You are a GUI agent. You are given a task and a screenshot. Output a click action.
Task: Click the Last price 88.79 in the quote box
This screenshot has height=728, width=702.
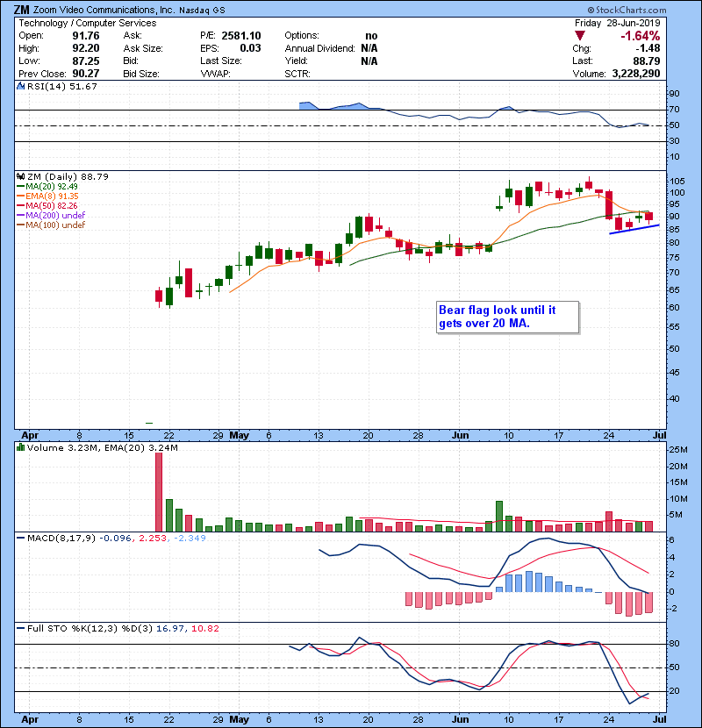click(x=646, y=61)
